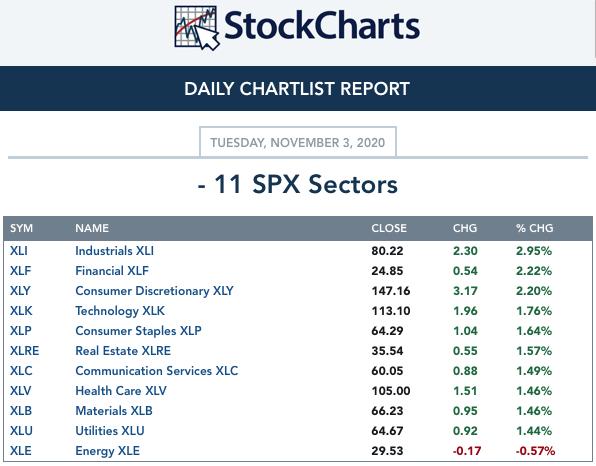Open the Industrials XLI name link
The image size is (596, 466).
tap(114, 251)
